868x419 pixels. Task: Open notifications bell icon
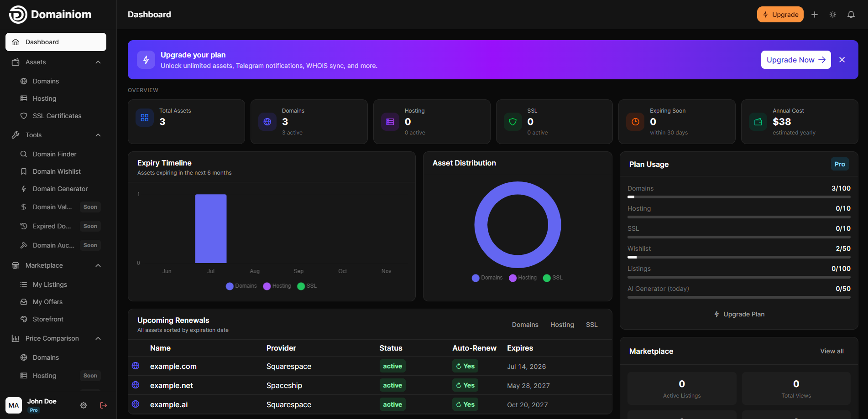[x=851, y=15]
